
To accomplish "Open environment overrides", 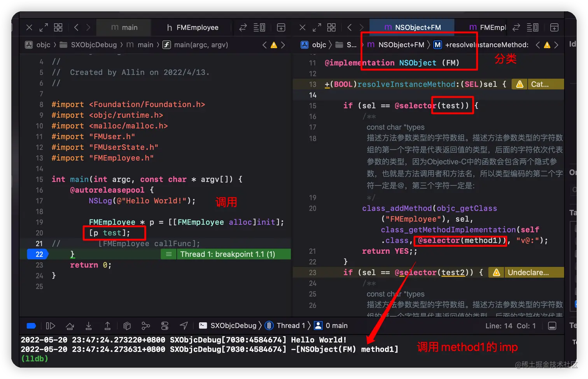I will (165, 326).
